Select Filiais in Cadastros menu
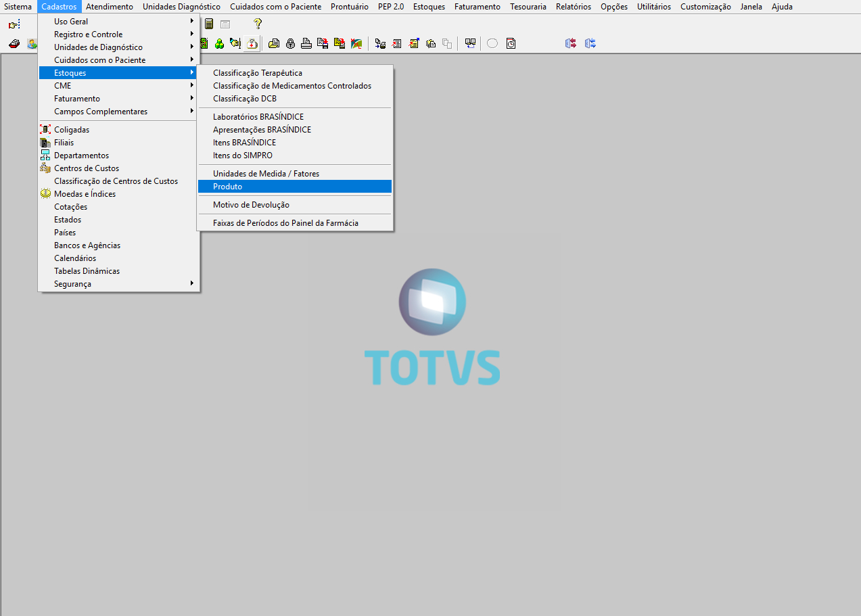The width and height of the screenshot is (861, 616). tap(118, 143)
